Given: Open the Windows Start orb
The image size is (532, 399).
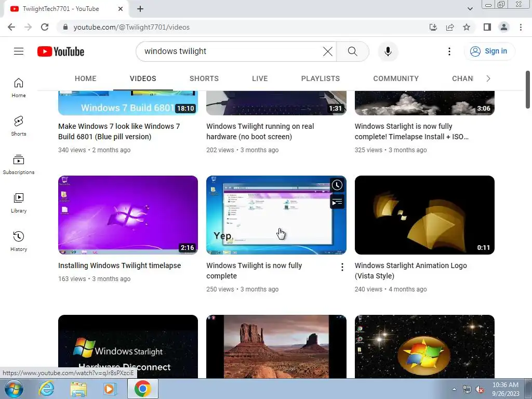Looking at the screenshot, I should pyautogui.click(x=14, y=389).
